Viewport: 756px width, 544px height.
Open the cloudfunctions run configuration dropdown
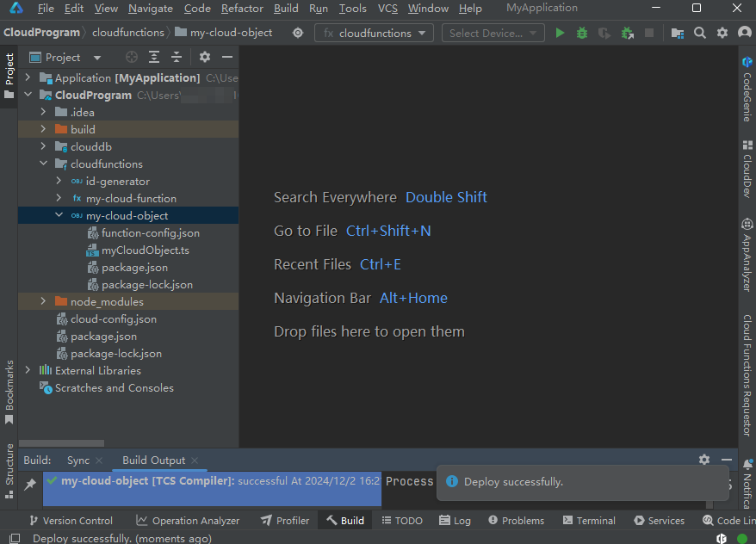point(374,33)
